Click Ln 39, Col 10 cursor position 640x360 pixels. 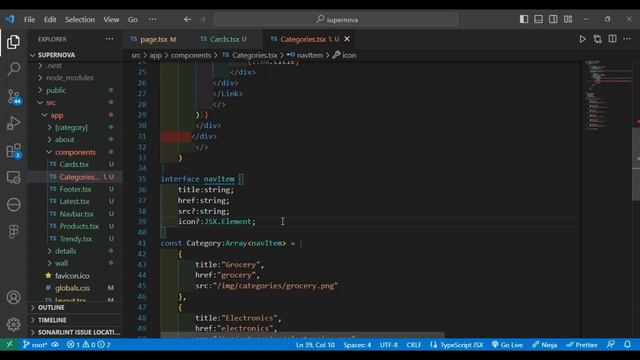tap(315, 345)
